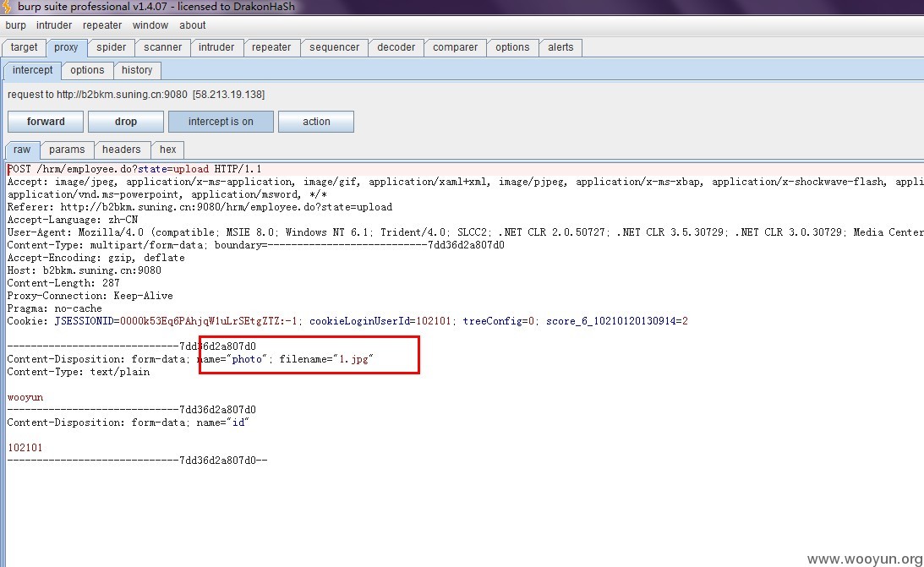Click the 102101 body value
924x567 pixels.
click(x=25, y=448)
